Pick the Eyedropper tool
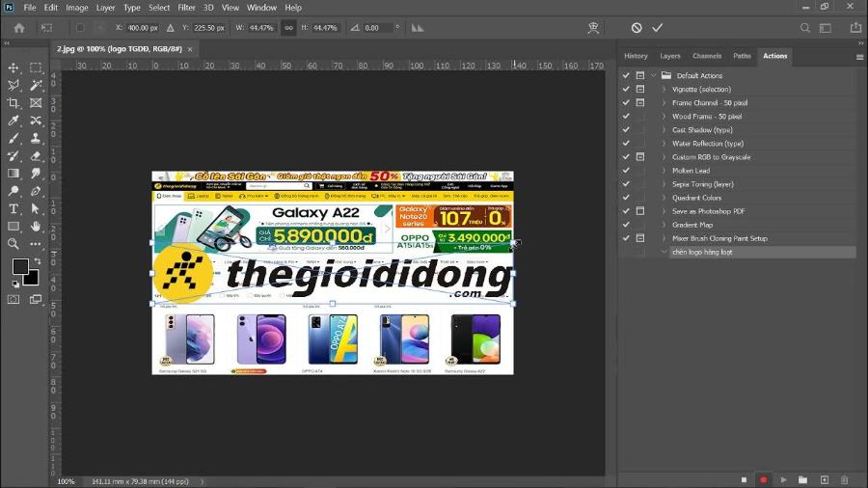The width and height of the screenshot is (868, 488). click(14, 121)
